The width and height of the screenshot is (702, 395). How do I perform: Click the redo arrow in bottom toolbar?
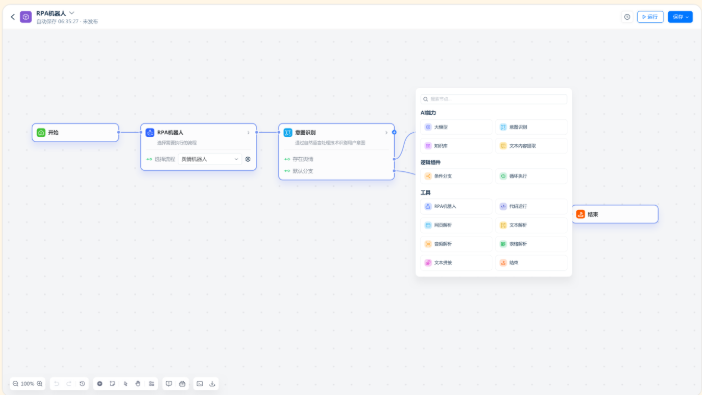[x=69, y=384]
